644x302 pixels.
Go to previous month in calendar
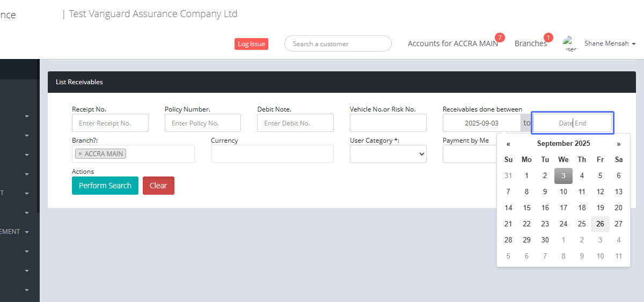[x=508, y=144]
